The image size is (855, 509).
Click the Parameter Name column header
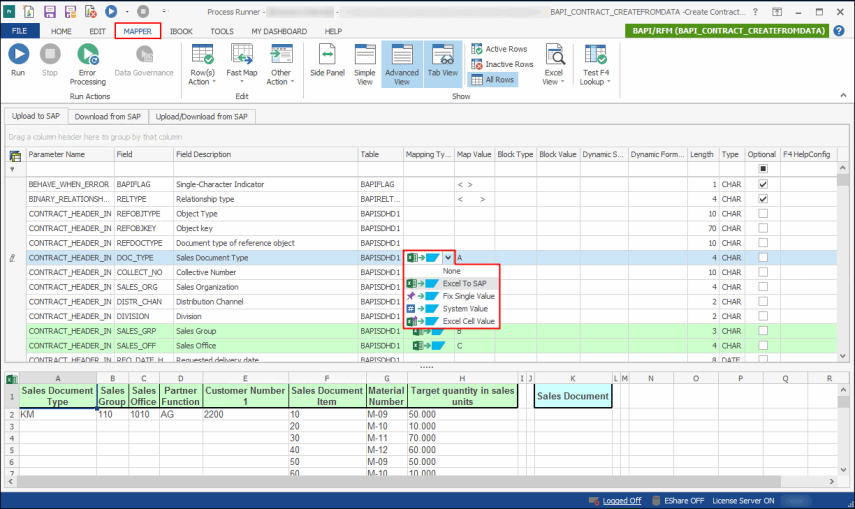click(x=70, y=154)
